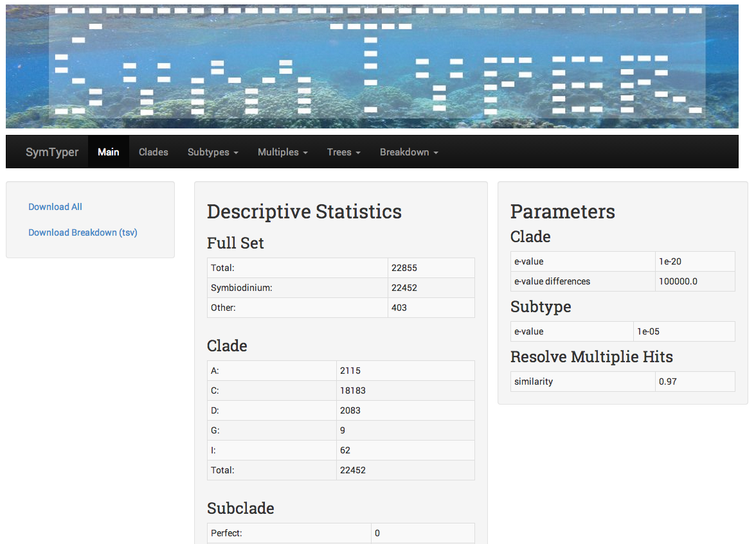Select clade I count 62
Image resolution: width=756 pixels, height=544 pixels.
point(345,450)
